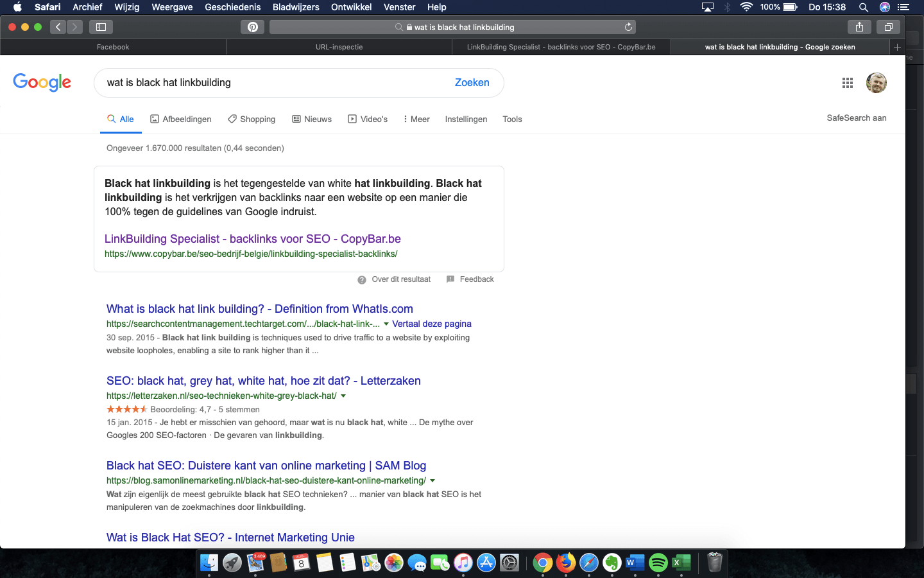Expand dropdown arrow next to letterzaken URL

click(x=343, y=396)
